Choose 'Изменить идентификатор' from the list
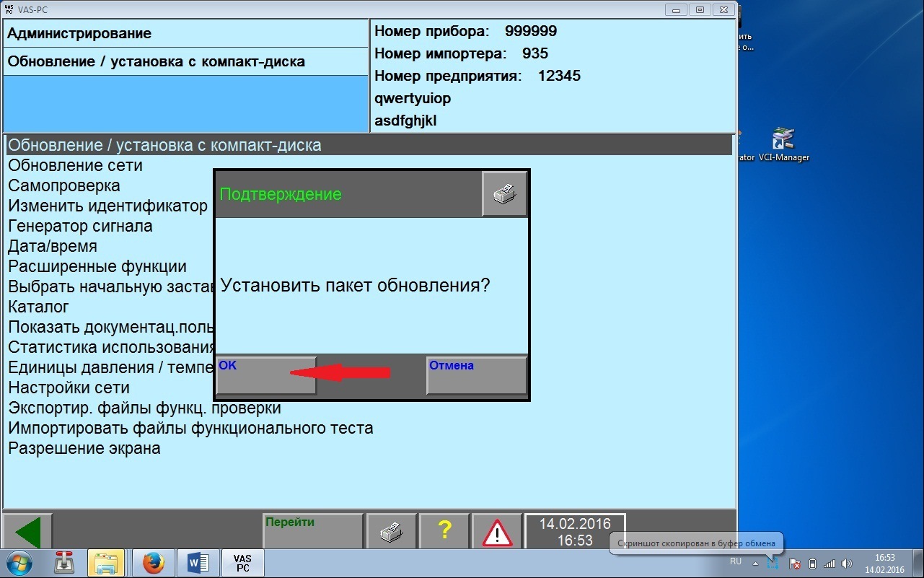 click(x=107, y=206)
